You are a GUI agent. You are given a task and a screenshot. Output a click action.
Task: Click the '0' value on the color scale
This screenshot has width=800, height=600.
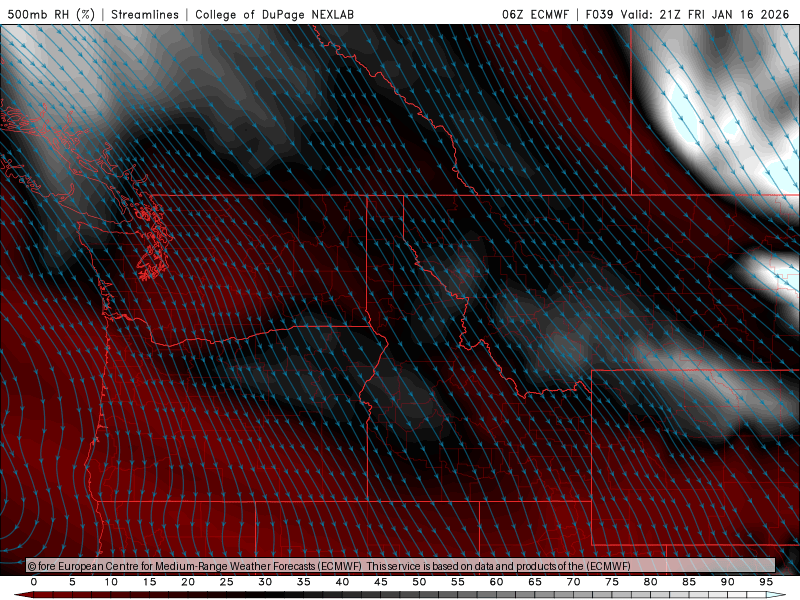click(34, 582)
